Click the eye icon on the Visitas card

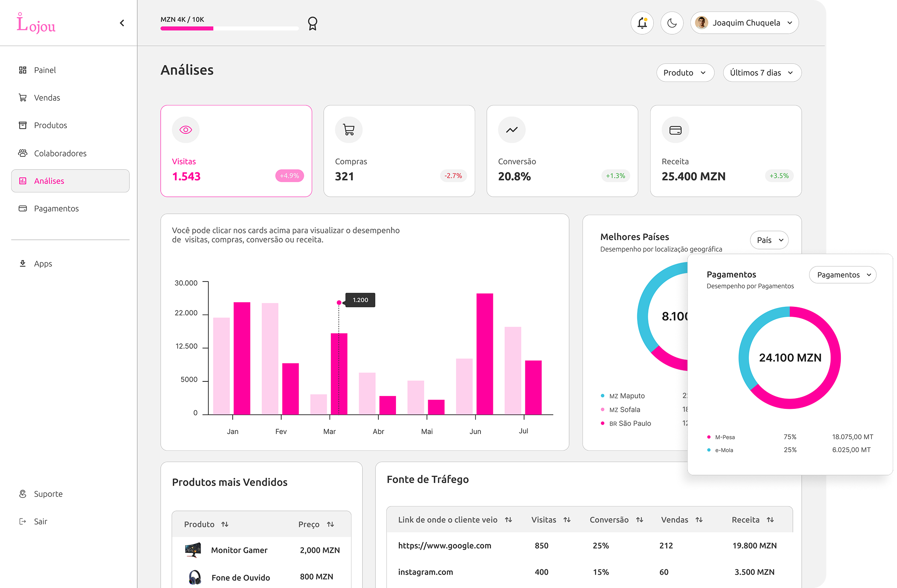[186, 130]
